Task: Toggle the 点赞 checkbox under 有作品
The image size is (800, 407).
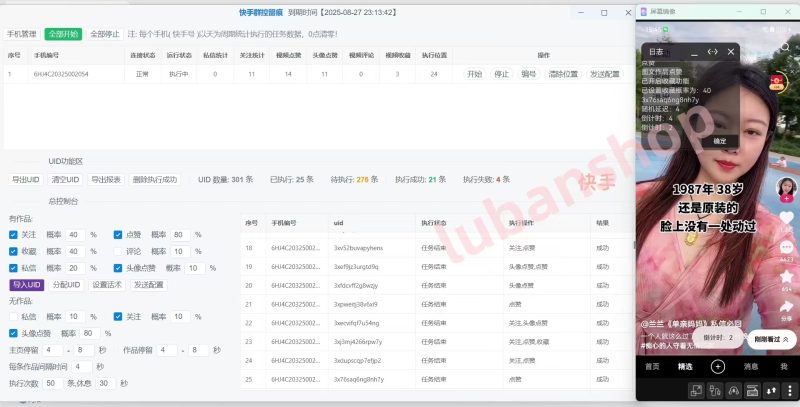Action: point(118,235)
